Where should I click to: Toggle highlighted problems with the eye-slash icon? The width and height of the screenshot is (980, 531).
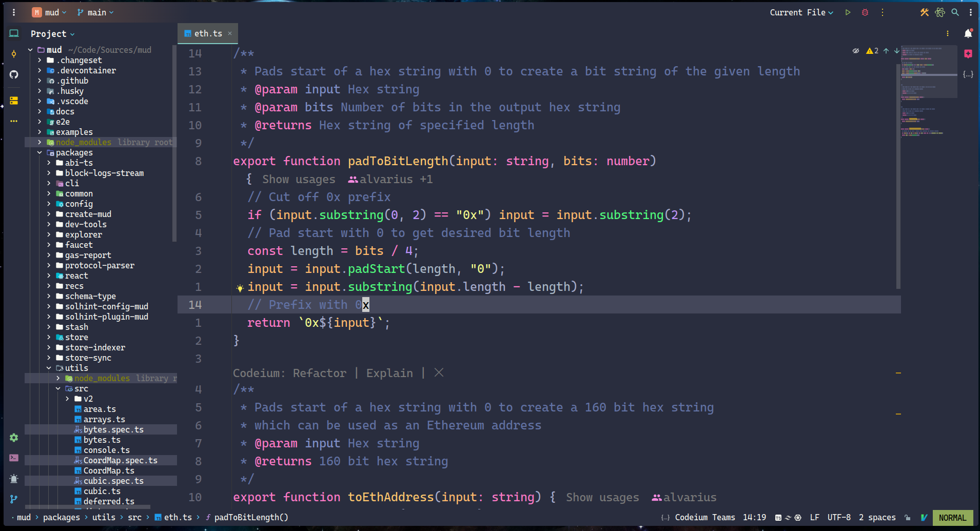(856, 50)
